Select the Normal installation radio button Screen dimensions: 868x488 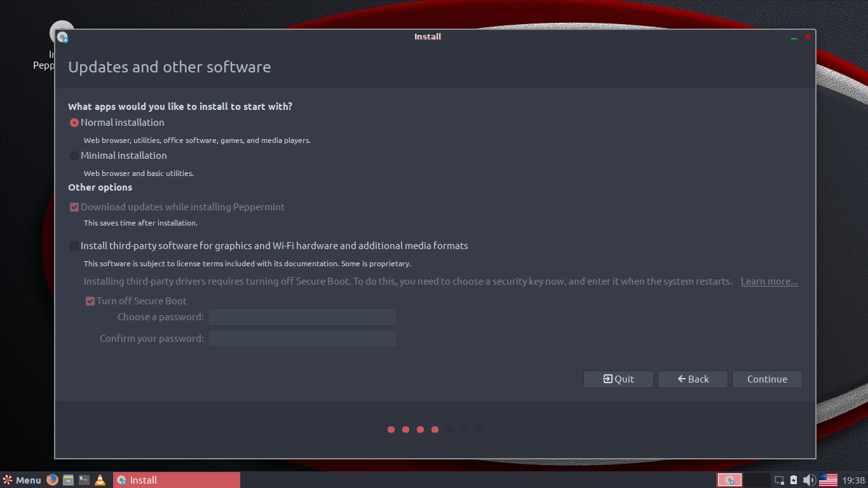coord(74,123)
